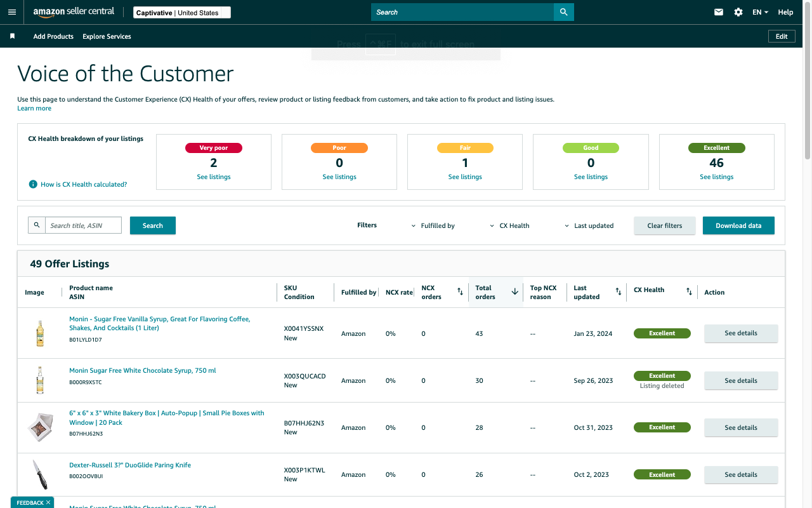The width and height of the screenshot is (812, 508).
Task: Click the Very poor red badge
Action: 214,148
